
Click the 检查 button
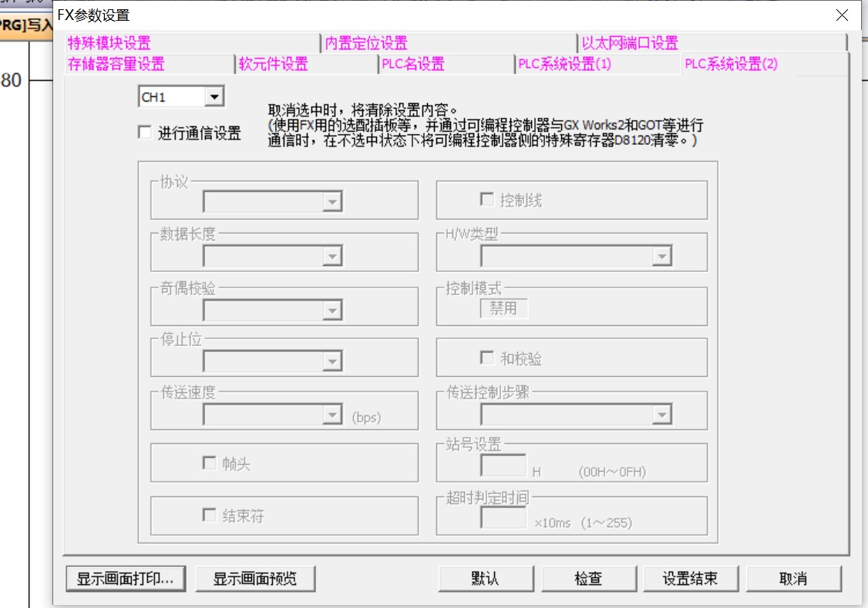tap(588, 579)
